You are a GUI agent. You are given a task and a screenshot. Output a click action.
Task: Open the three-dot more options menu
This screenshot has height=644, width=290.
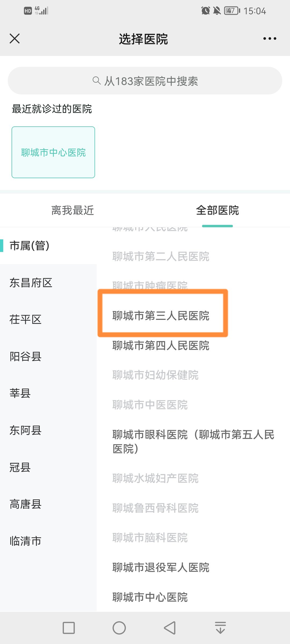pyautogui.click(x=270, y=39)
